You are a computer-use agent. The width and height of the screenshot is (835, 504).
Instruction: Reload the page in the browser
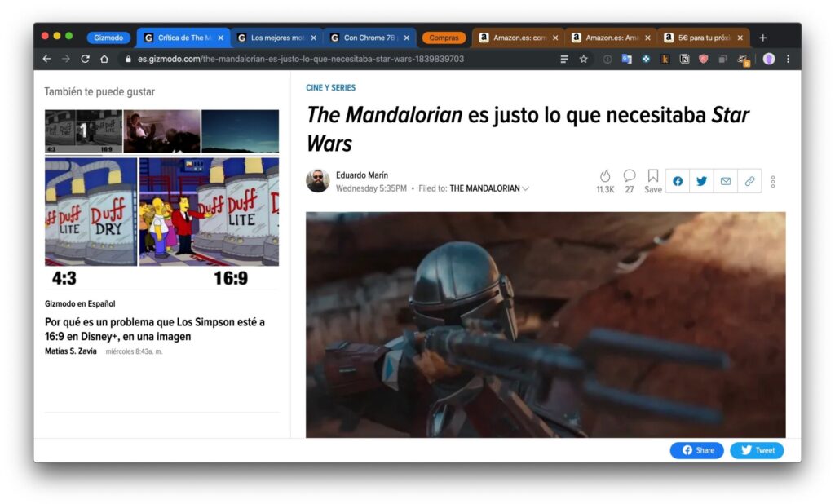[x=85, y=59]
